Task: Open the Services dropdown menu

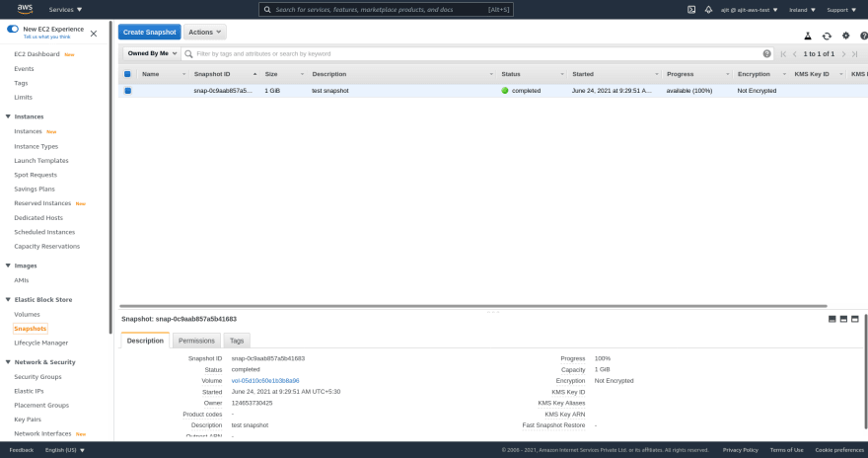Action: (x=65, y=10)
